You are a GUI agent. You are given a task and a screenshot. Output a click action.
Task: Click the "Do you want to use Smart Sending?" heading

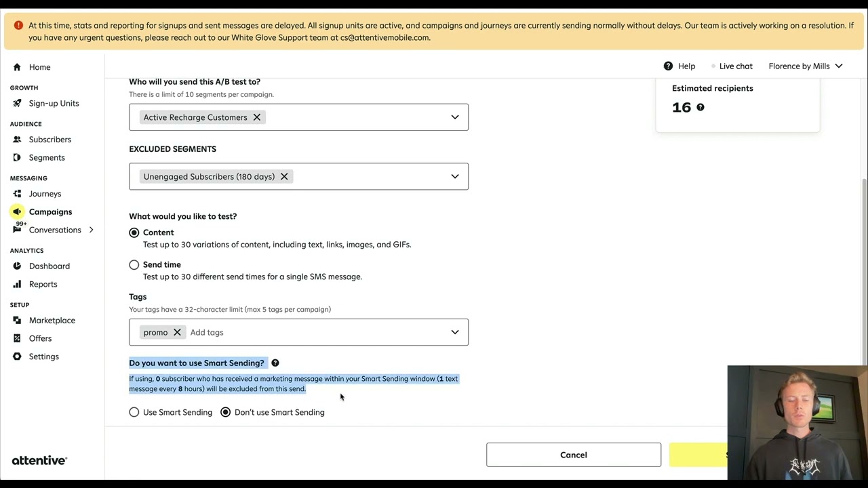click(x=197, y=363)
